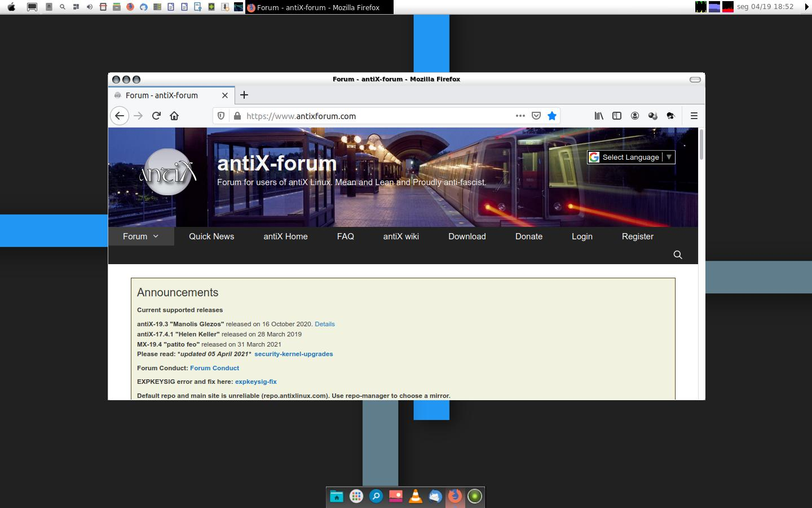Click the Firefox icon in the dock
The width and height of the screenshot is (812, 508).
(455, 496)
